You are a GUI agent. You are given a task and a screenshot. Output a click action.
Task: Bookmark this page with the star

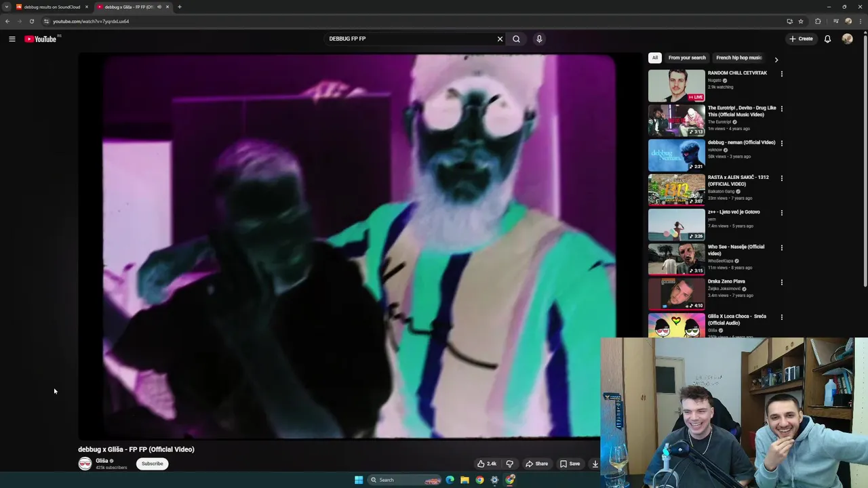pos(801,21)
